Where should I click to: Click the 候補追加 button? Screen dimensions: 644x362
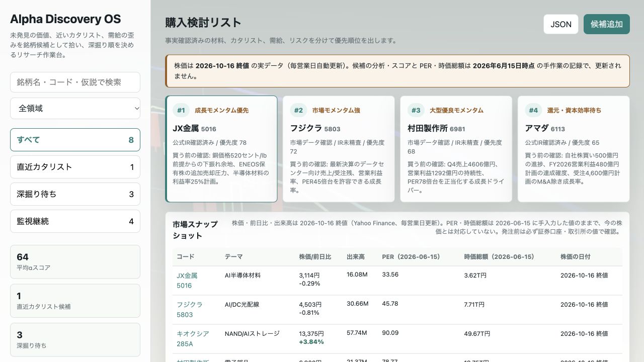607,24
